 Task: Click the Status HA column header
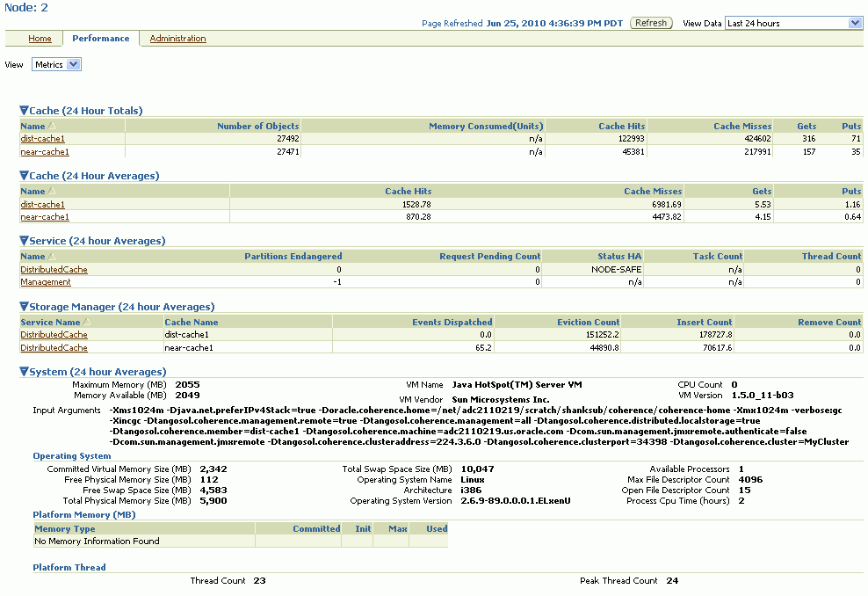[x=619, y=256]
